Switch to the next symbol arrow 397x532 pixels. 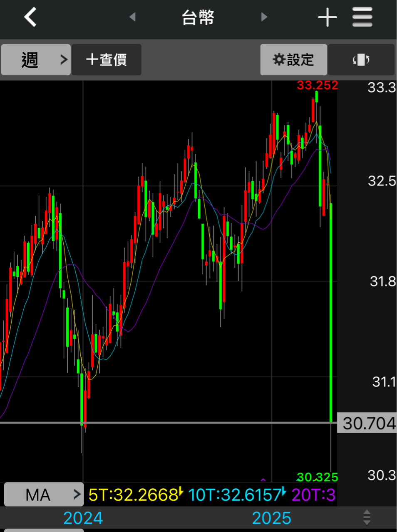tap(264, 17)
